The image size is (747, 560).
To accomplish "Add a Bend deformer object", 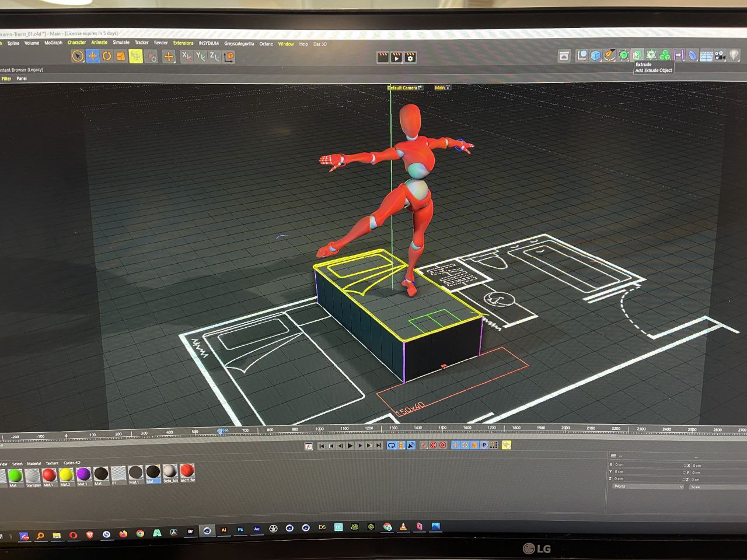I will (x=692, y=55).
